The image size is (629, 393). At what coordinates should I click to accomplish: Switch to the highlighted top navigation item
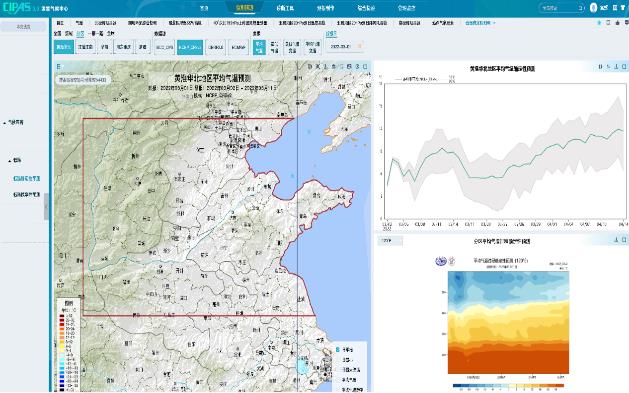(x=245, y=8)
